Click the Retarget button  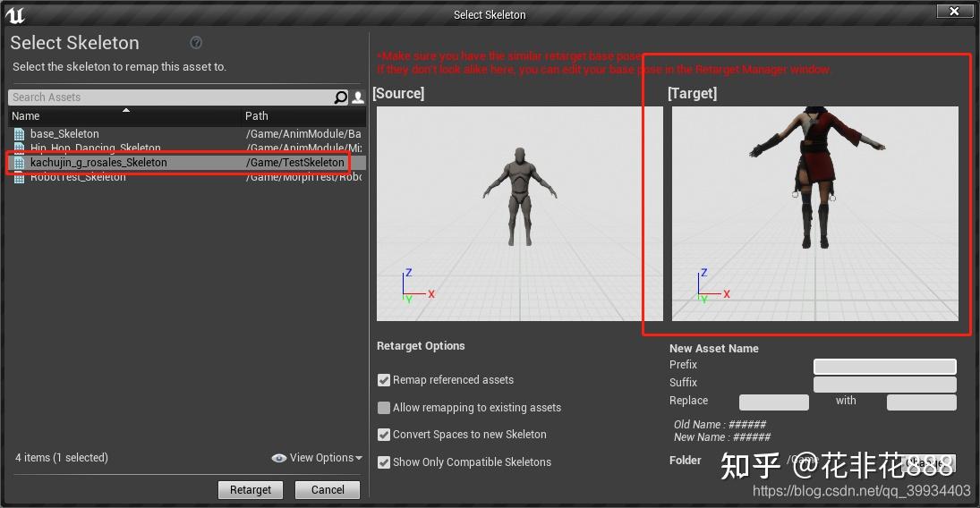point(251,490)
